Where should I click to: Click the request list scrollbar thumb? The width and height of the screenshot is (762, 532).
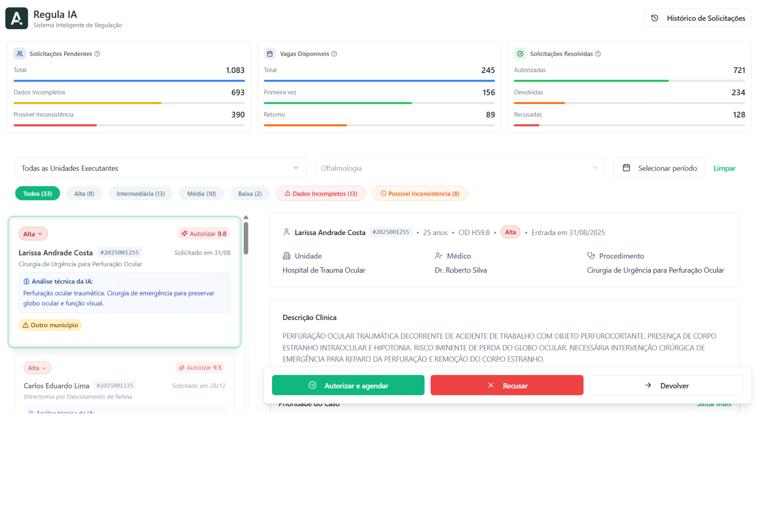[x=246, y=238]
